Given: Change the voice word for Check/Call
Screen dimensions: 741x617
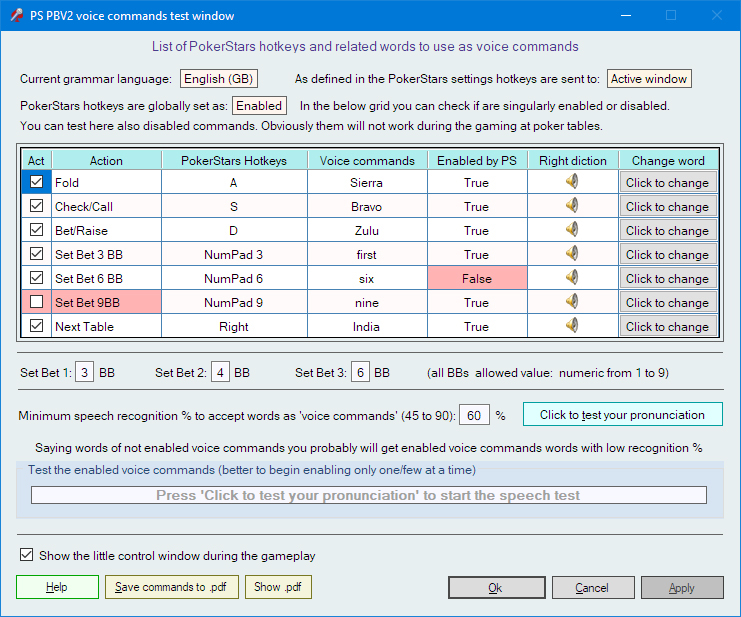Looking at the screenshot, I should point(668,206).
